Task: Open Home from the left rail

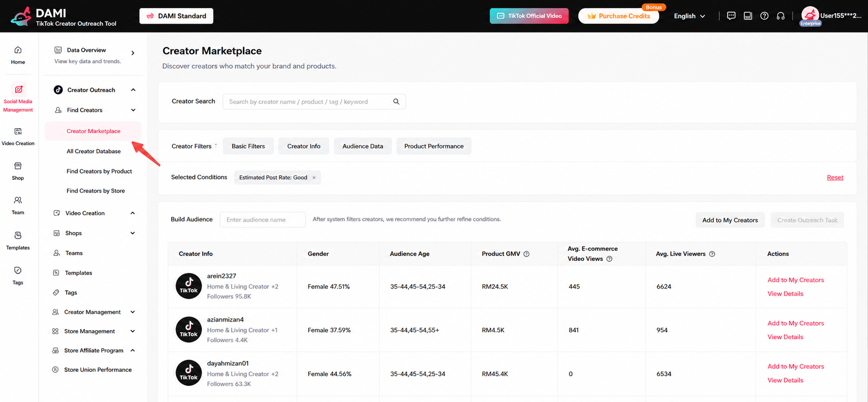Action: point(18,55)
